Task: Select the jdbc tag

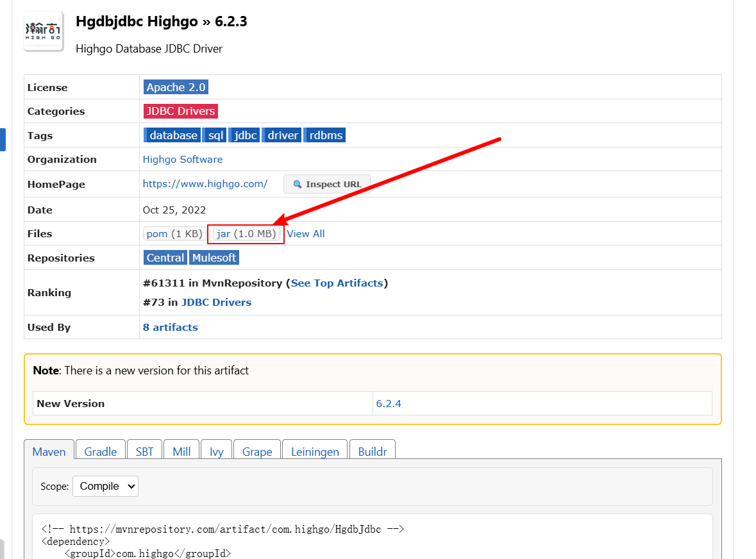Action: 244,135
